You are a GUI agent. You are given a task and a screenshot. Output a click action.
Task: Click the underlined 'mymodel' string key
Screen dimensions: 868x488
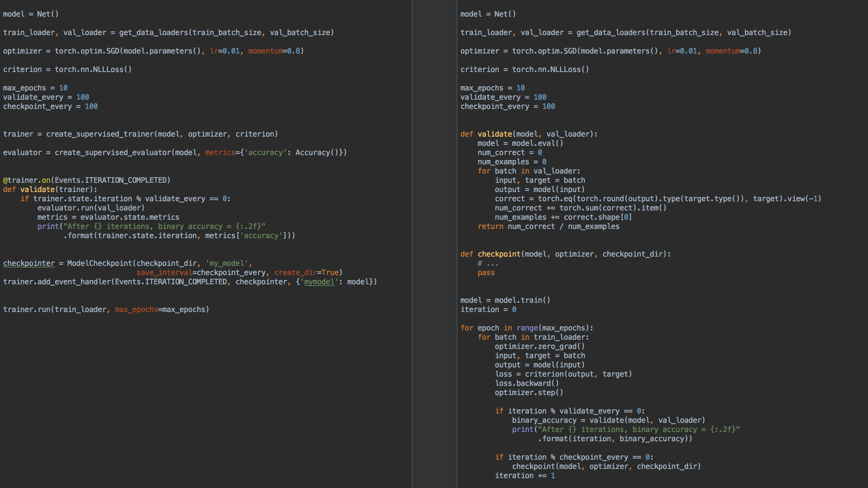tap(319, 282)
